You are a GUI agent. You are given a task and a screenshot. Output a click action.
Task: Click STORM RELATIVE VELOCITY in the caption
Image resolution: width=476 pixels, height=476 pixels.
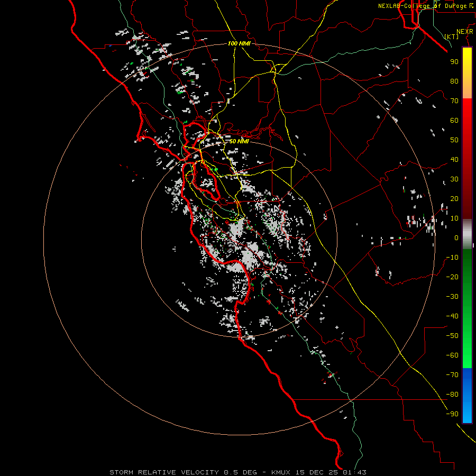coord(164,472)
